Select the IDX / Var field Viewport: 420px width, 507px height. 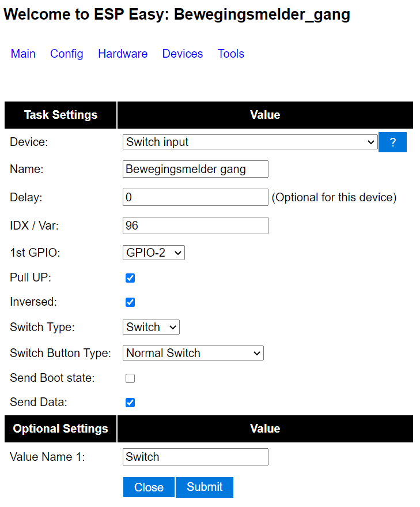pos(195,226)
